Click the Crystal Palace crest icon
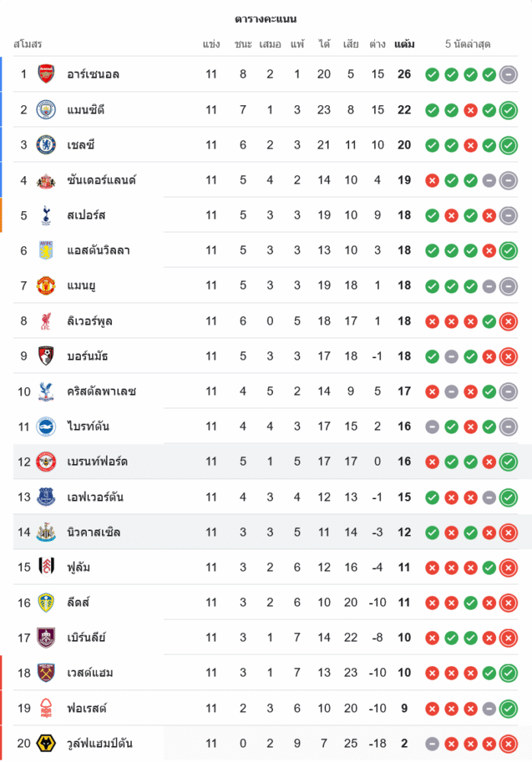The height and width of the screenshot is (762, 532). (46, 391)
